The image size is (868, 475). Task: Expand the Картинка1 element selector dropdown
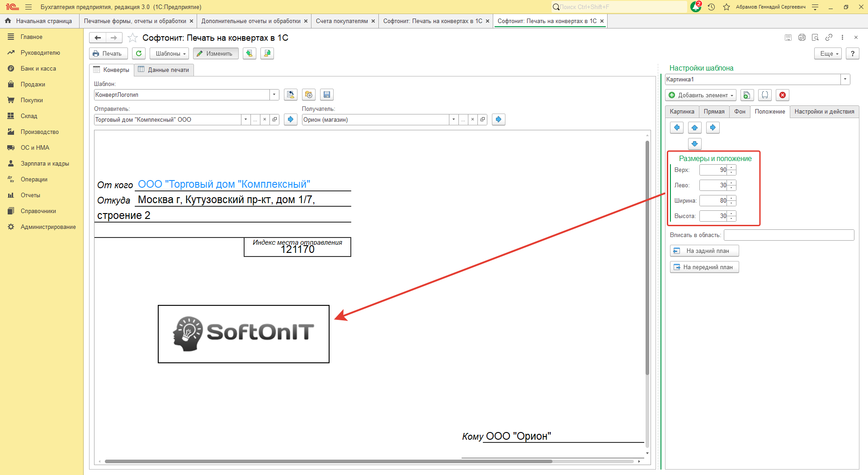click(845, 79)
